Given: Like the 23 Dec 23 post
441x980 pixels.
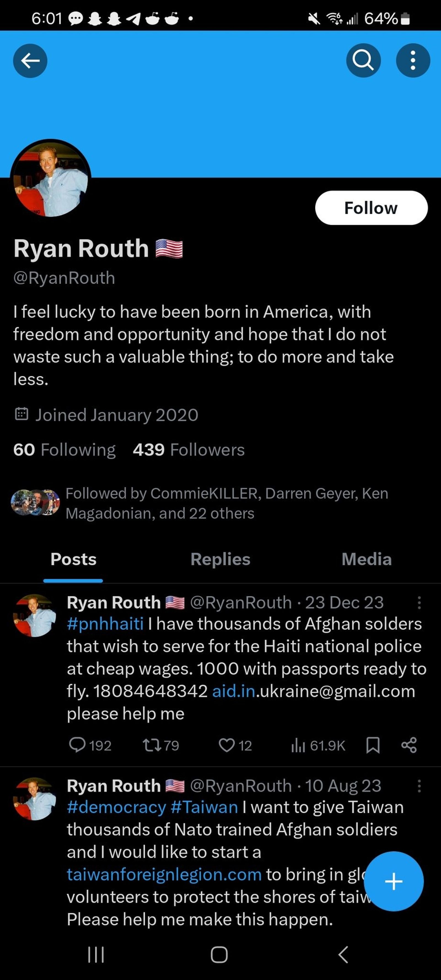Looking at the screenshot, I should 227,745.
